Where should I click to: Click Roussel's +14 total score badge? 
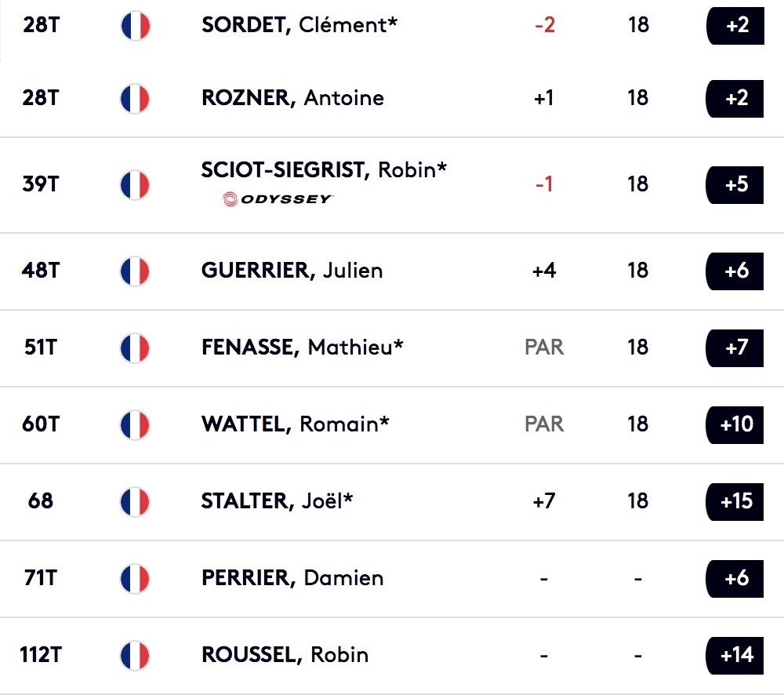point(735,655)
